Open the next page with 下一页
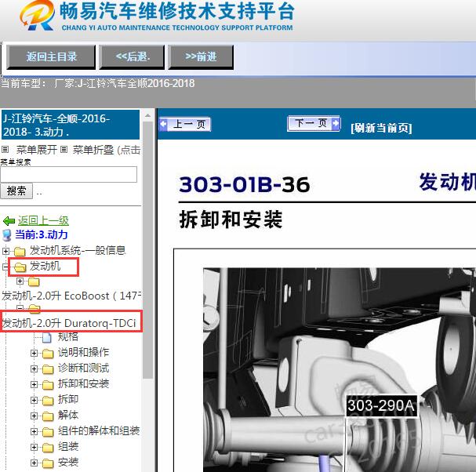 tap(314, 123)
